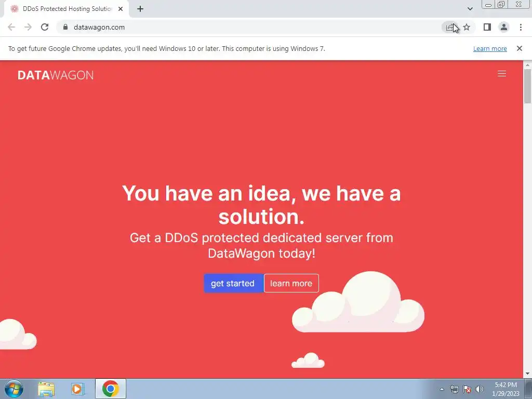
Task: Click the scrollbar up arrow
Action: tap(527, 65)
